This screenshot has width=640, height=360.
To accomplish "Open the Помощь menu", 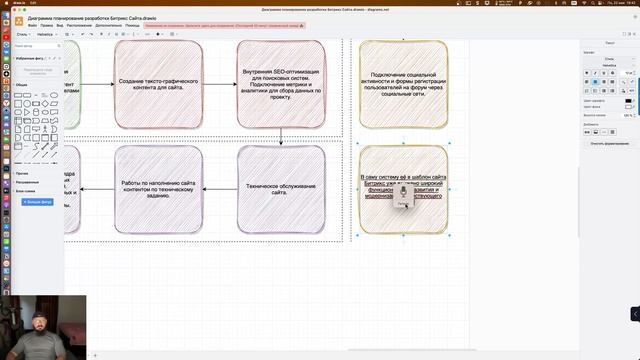I will (x=132, y=26).
